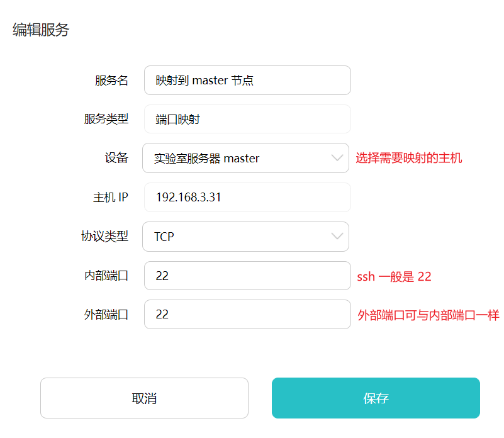The image size is (504, 438).
Task: Click the 设备 dropdown chevron arrow
Action: (x=339, y=158)
